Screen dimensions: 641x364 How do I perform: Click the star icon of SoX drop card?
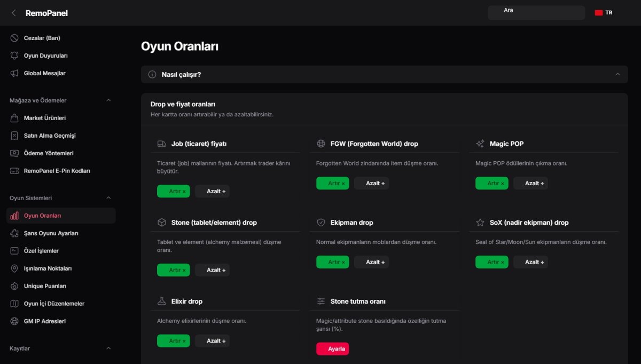[x=480, y=223]
